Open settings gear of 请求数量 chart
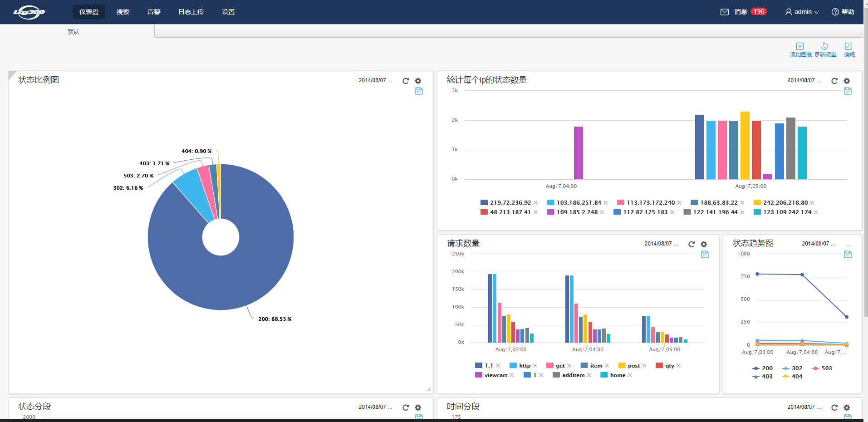This screenshot has width=868, height=422. (704, 244)
